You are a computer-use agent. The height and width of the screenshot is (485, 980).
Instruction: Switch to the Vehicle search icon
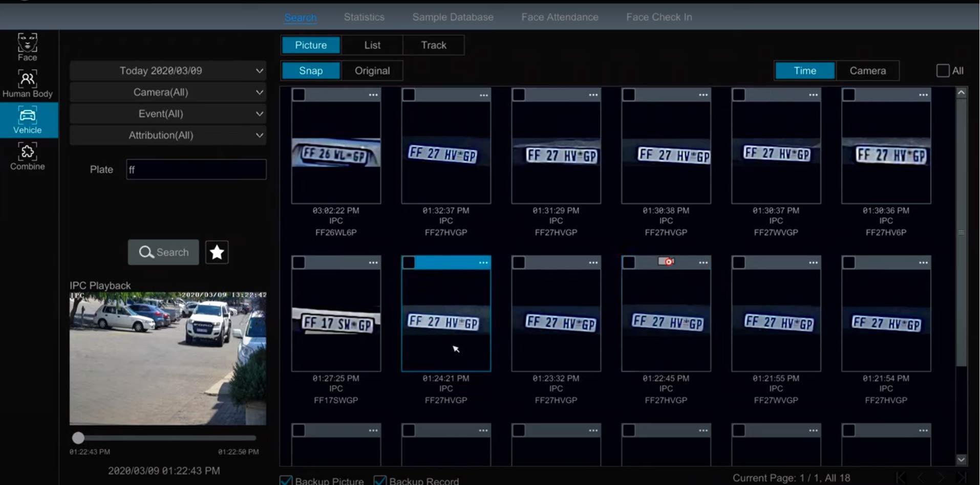point(28,120)
